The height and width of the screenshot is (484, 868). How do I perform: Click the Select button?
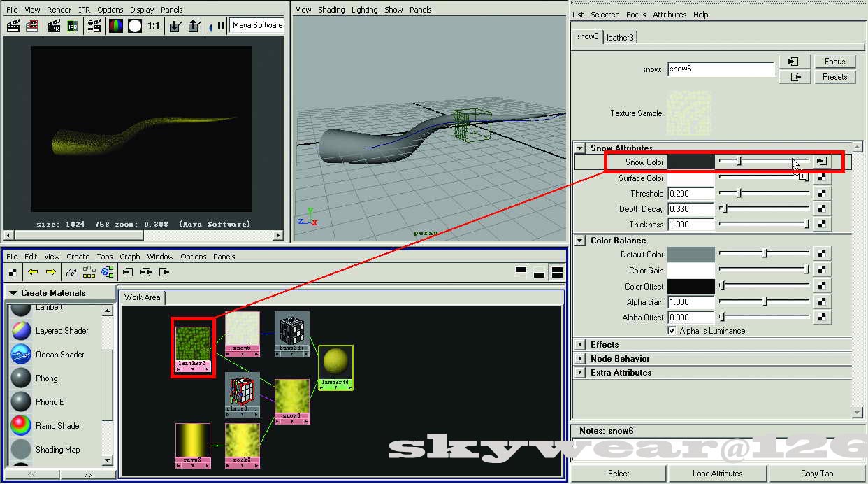619,474
